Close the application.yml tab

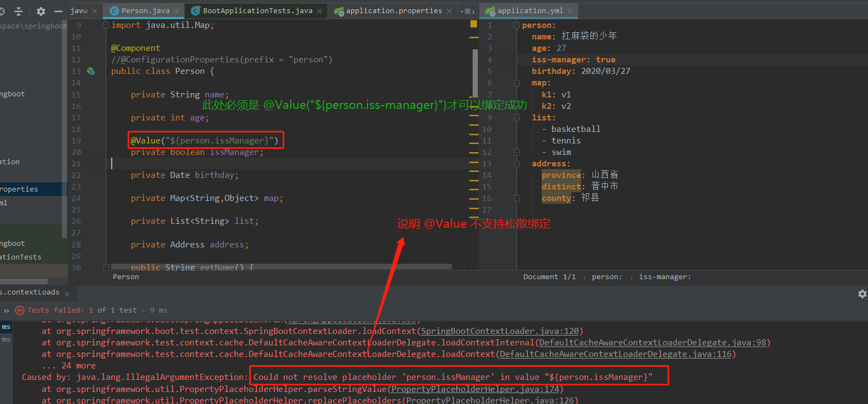(x=571, y=11)
